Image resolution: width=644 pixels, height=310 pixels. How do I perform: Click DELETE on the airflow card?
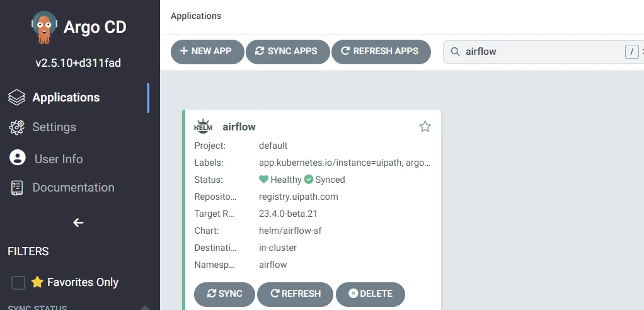[x=371, y=294]
